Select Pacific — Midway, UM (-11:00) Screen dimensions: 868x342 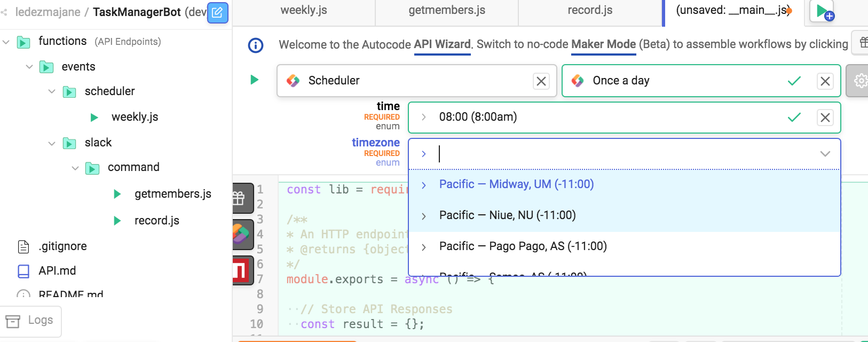tap(625, 184)
